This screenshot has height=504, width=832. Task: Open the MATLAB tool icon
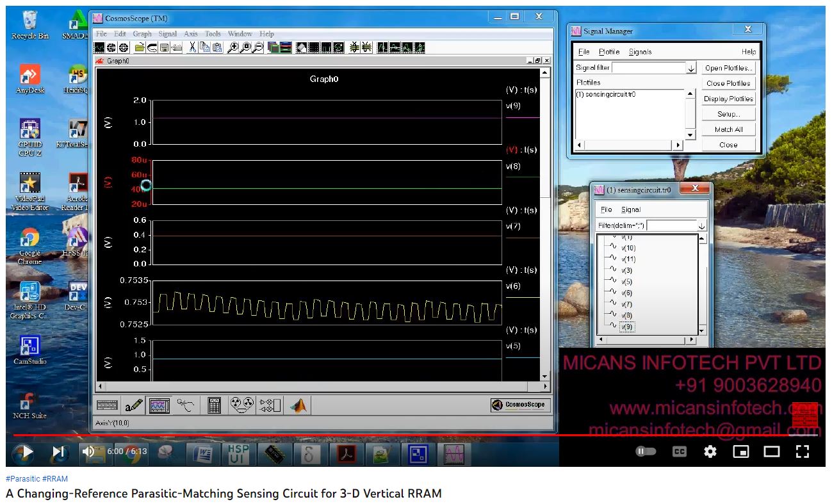click(298, 405)
